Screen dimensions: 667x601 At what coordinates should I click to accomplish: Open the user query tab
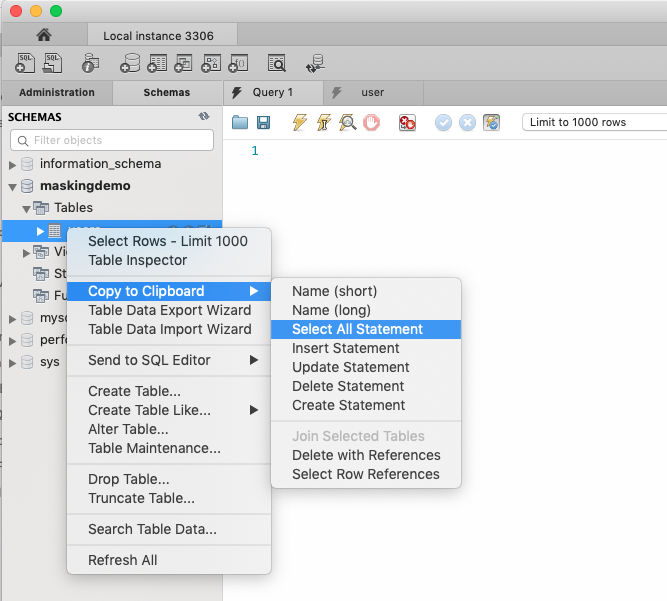pyautogui.click(x=373, y=92)
